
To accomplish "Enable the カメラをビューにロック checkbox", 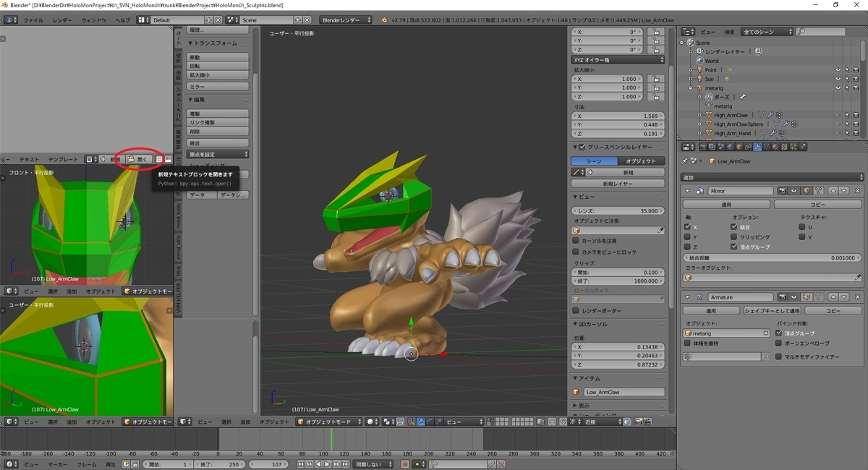I will pos(576,251).
